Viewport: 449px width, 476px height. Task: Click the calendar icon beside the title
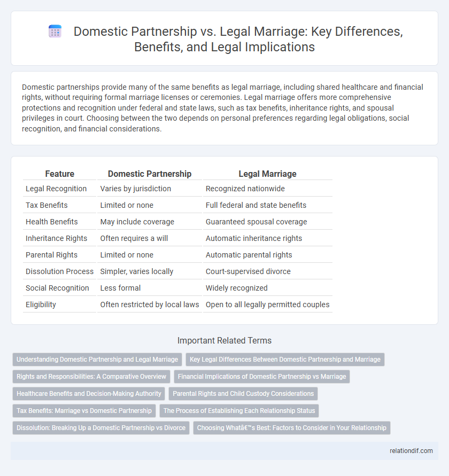point(55,32)
